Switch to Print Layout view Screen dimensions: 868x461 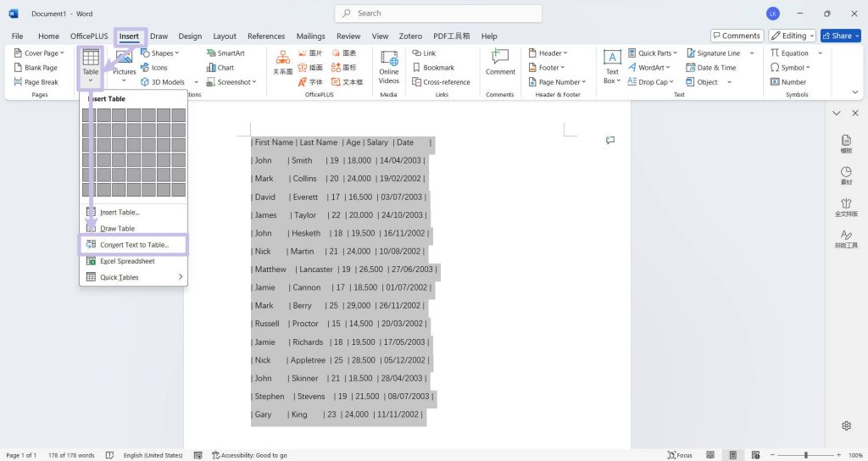[x=732, y=455]
